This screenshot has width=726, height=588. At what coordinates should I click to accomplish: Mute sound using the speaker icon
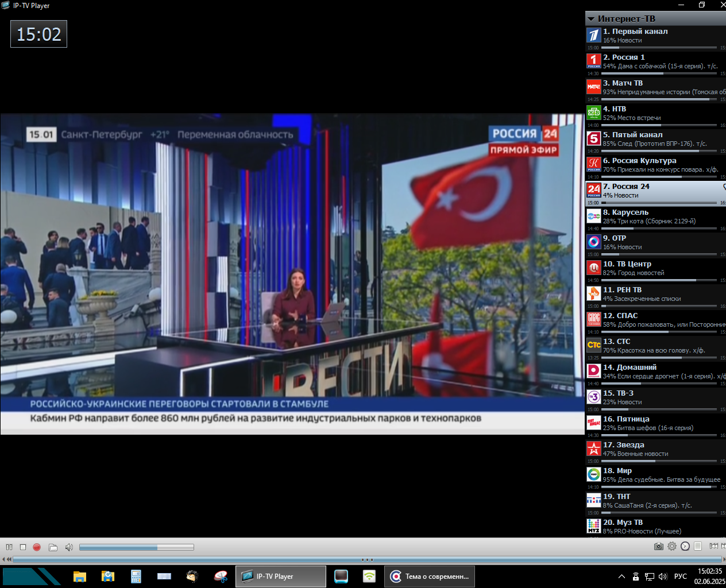(69, 547)
